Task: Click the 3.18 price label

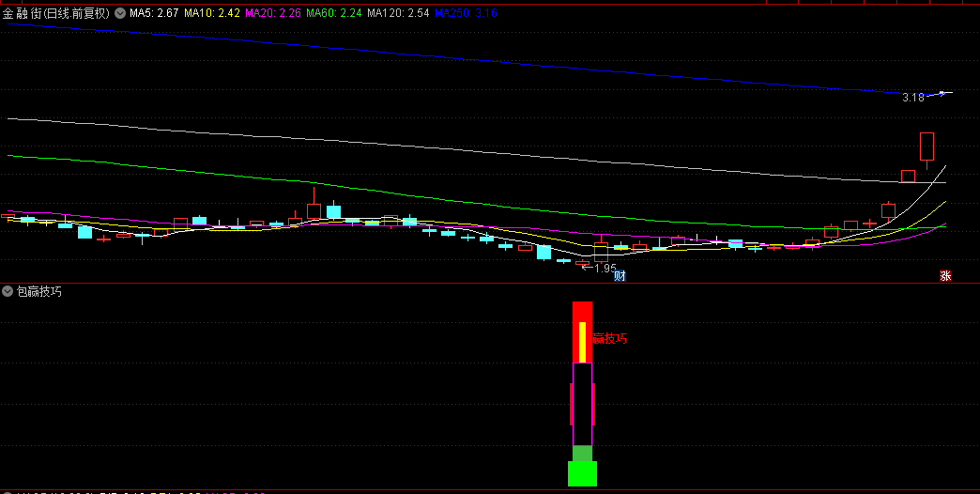Action: pos(913,98)
